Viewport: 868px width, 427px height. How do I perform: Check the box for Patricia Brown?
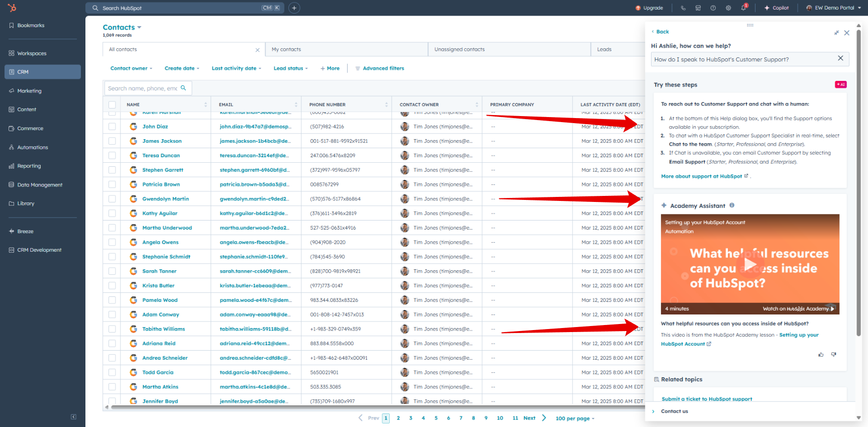click(112, 184)
